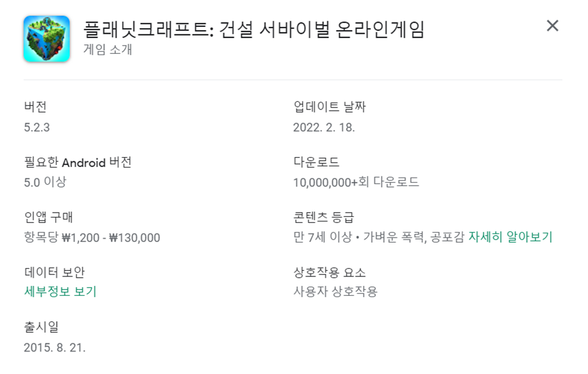
Task: Click the 출시일 heading
Action: (41, 327)
